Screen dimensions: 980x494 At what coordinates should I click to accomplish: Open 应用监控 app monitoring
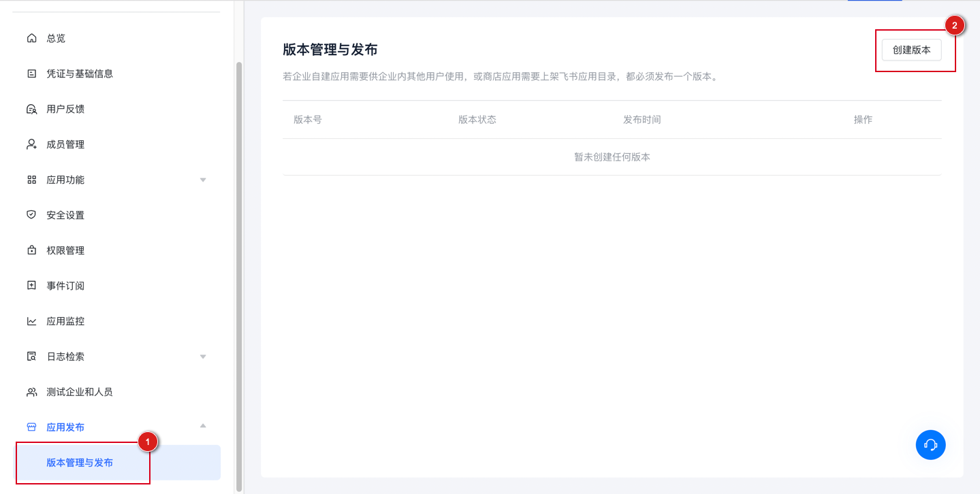point(65,320)
